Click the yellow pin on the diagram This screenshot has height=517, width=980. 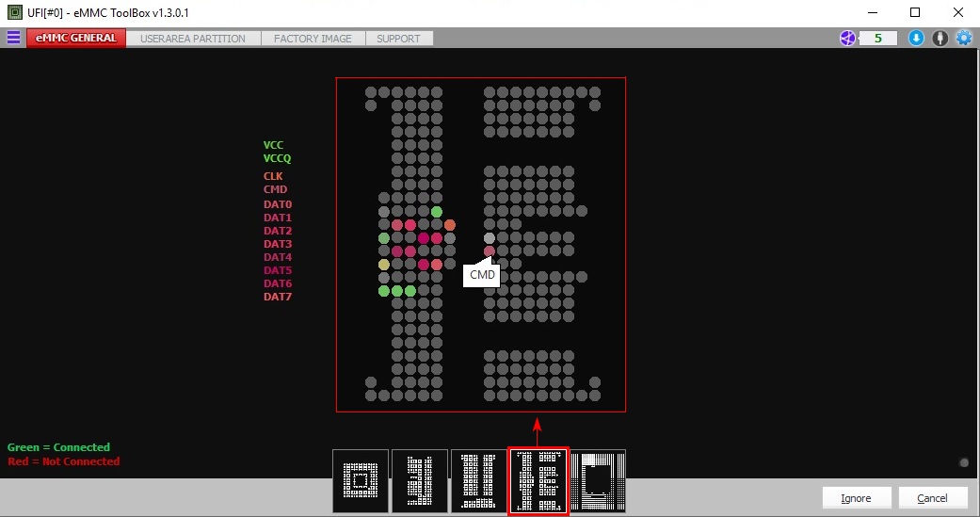[x=384, y=265]
